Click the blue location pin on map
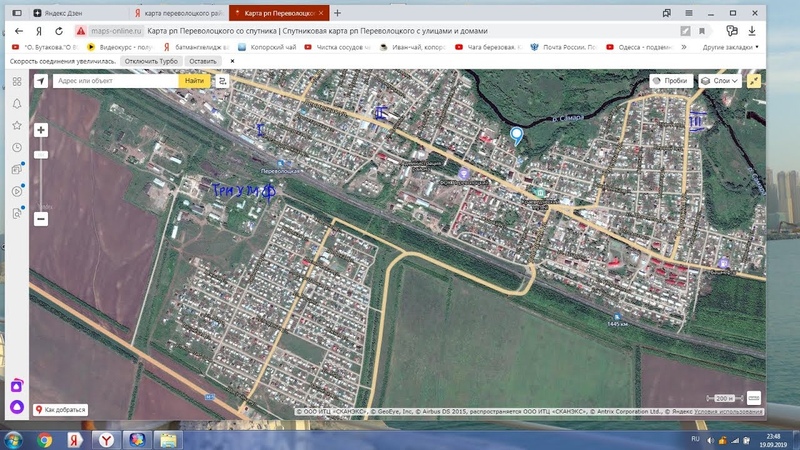 pyautogui.click(x=516, y=135)
